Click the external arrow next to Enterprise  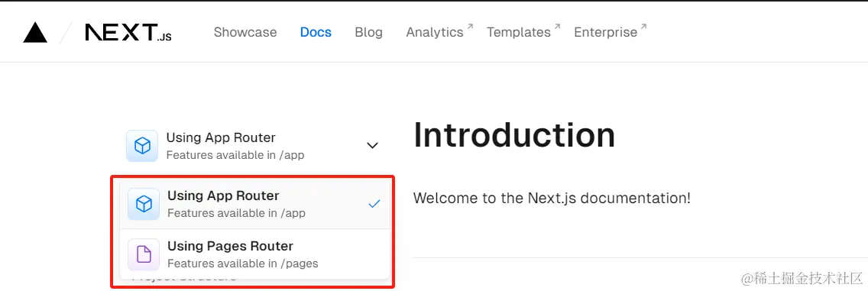tap(644, 26)
